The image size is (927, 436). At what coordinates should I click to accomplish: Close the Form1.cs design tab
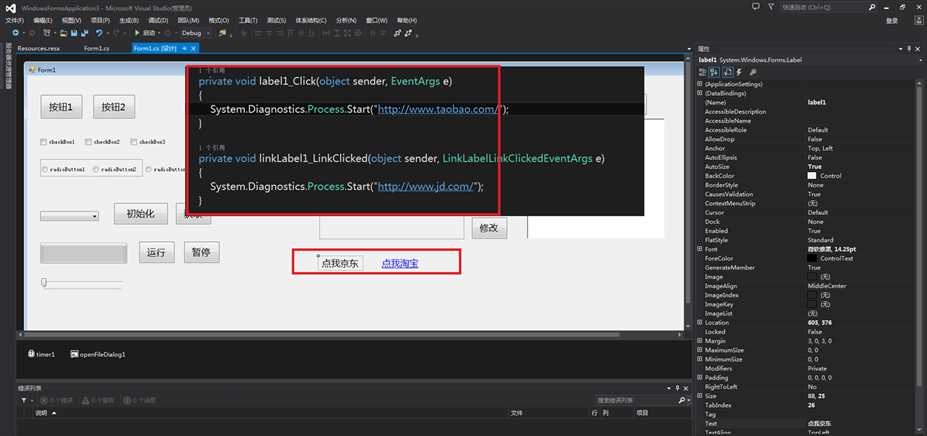click(193, 49)
